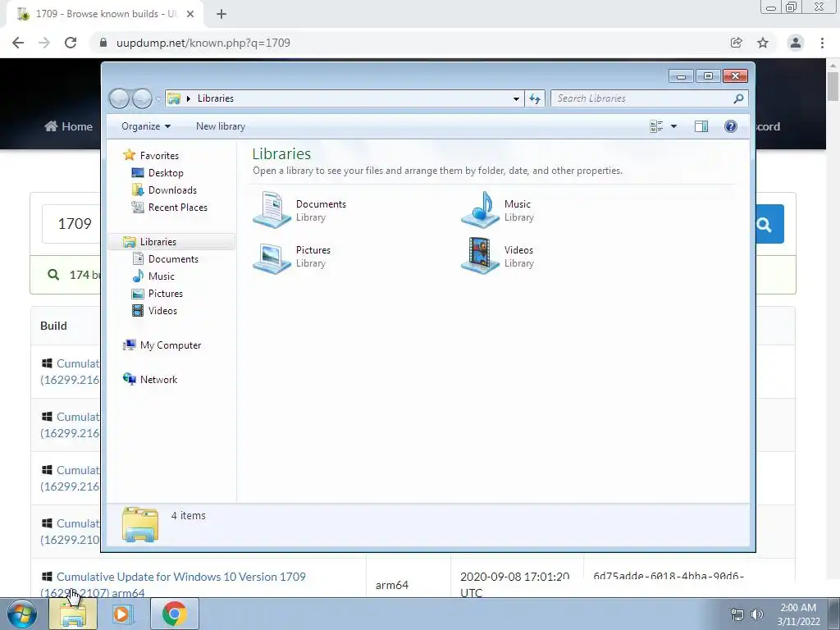Open the network tray icon
Viewport: 840px width, 630px height.
[737, 614]
